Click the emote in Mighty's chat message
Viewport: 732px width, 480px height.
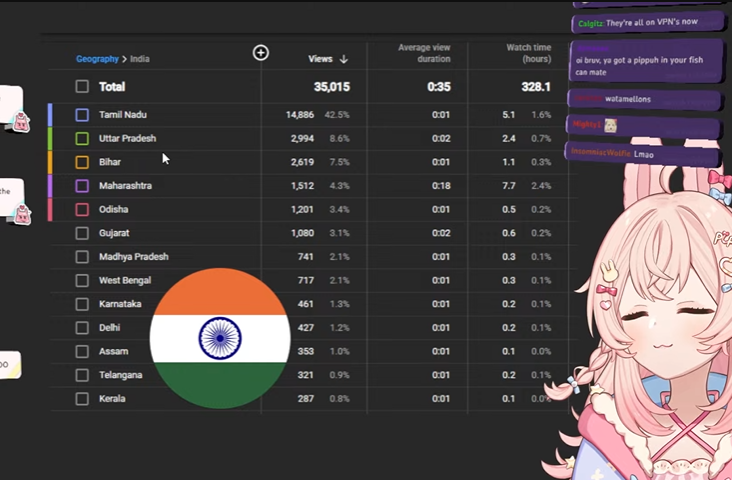coord(611,125)
